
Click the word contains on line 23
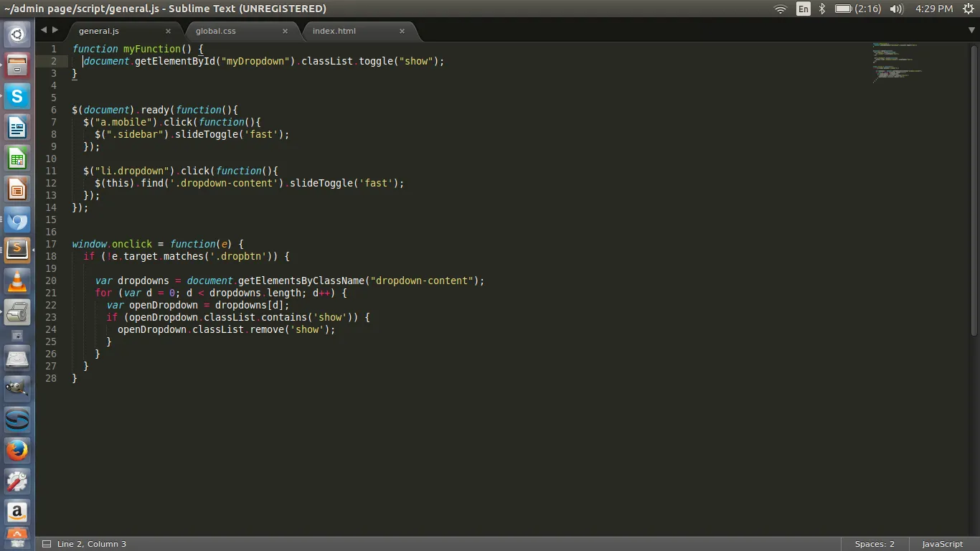click(284, 317)
